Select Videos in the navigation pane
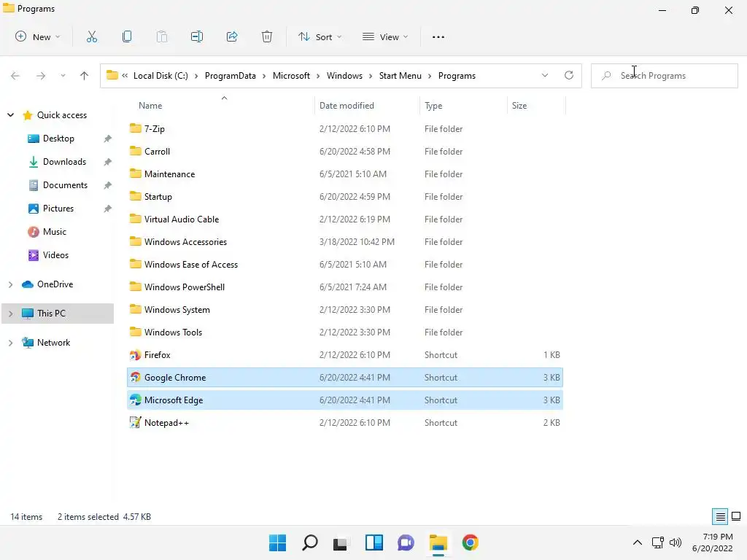Image resolution: width=747 pixels, height=560 pixels. pos(55,254)
